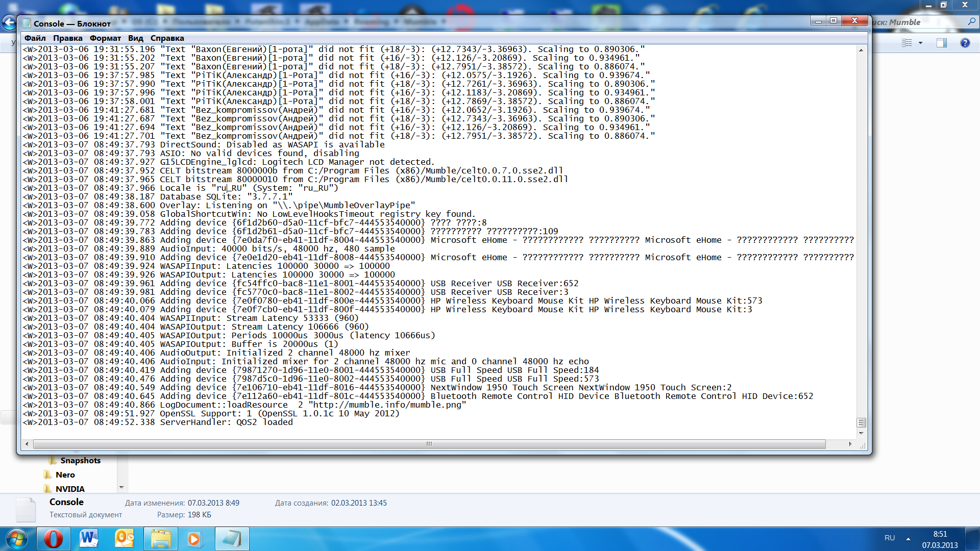Select the Nero folder in the tree
The height and width of the screenshot is (551, 980).
65,474
